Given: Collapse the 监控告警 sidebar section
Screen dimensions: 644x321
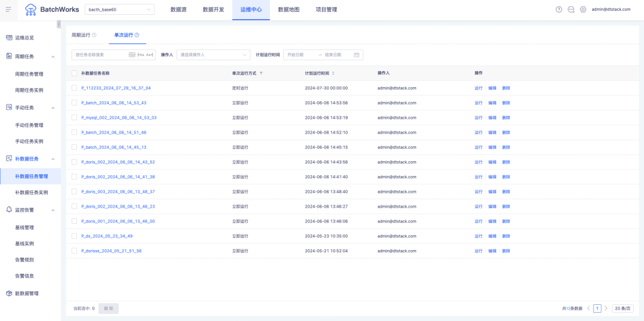Looking at the screenshot, I should (x=53, y=210).
